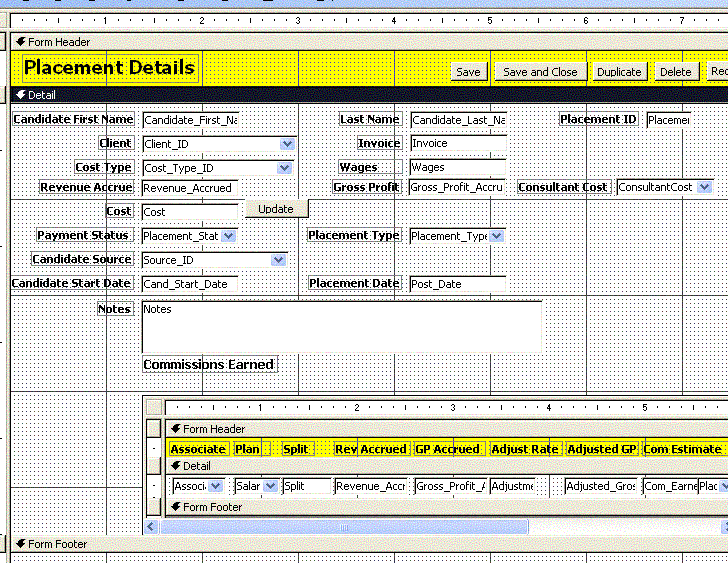The width and height of the screenshot is (728, 563).
Task: Select the Placement Details title label
Action: [x=109, y=68]
